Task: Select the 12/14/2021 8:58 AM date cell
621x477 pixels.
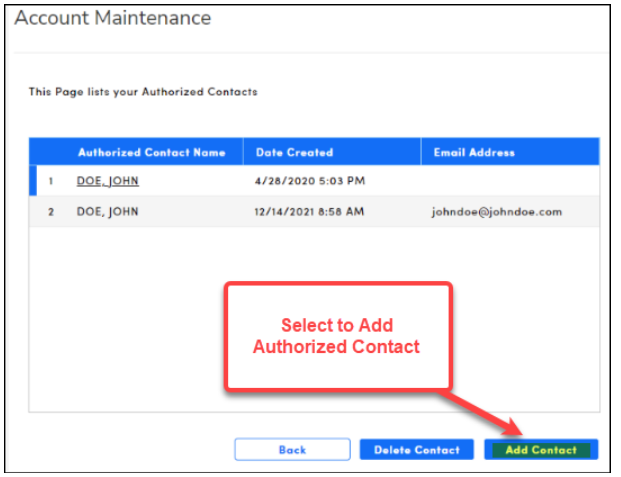Action: (311, 212)
